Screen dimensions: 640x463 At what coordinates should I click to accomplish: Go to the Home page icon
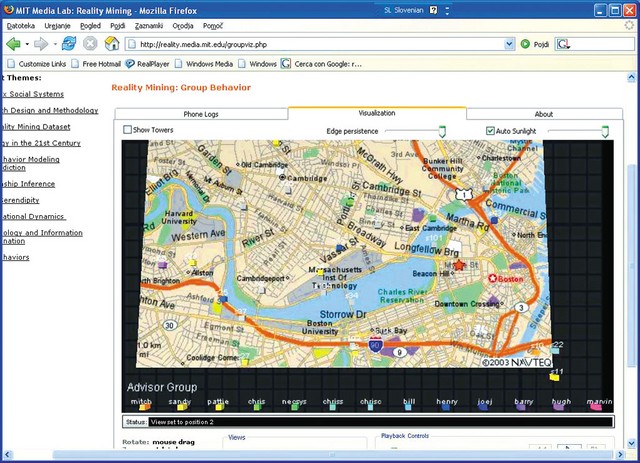[112, 44]
